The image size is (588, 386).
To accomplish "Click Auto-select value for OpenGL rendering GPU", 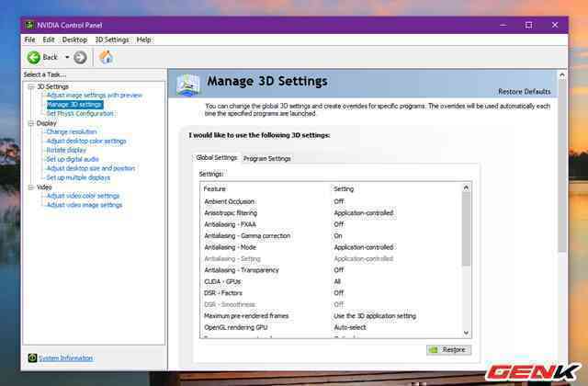I will [x=350, y=327].
